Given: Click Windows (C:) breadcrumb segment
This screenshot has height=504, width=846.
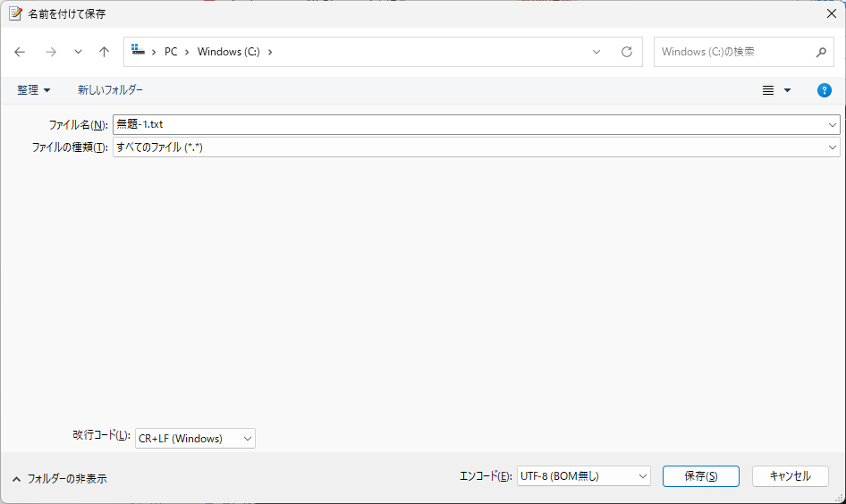Looking at the screenshot, I should pyautogui.click(x=228, y=52).
